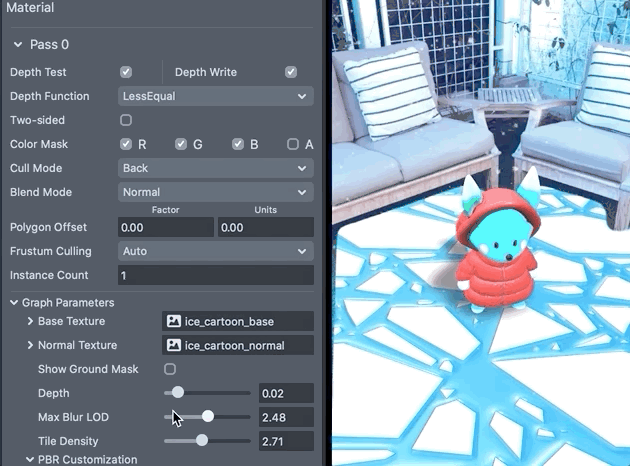Viewport: 630px width, 466px height.
Task: Click the Instance Count input field
Action: click(215, 275)
